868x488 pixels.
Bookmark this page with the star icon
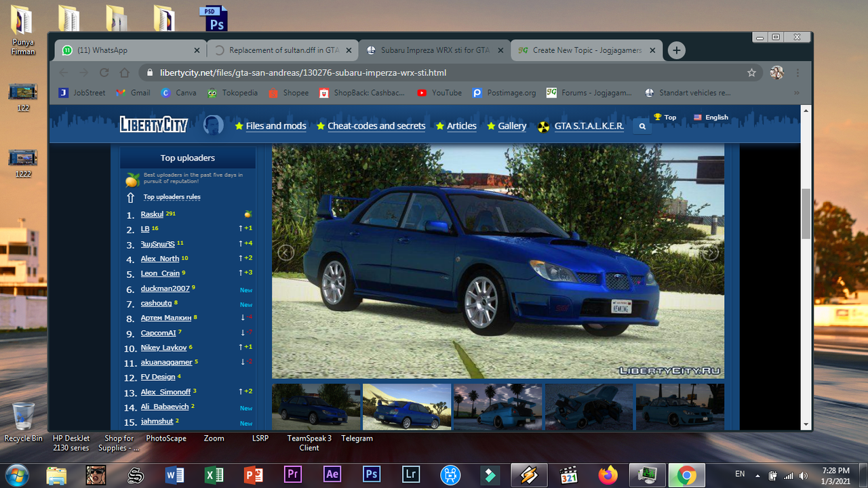coord(751,73)
